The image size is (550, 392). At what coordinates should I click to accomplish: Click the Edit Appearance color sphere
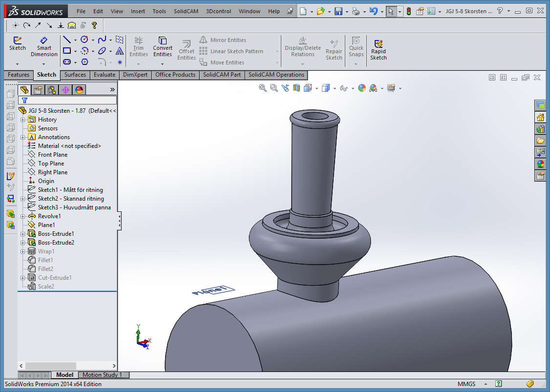click(x=361, y=88)
